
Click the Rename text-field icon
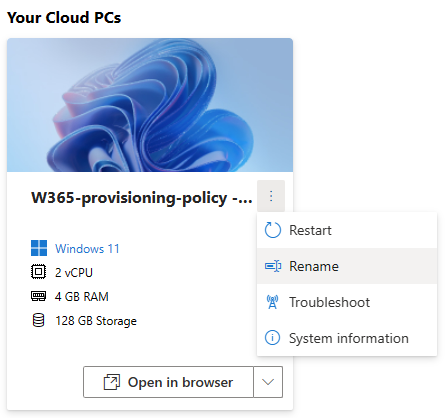[273, 266]
